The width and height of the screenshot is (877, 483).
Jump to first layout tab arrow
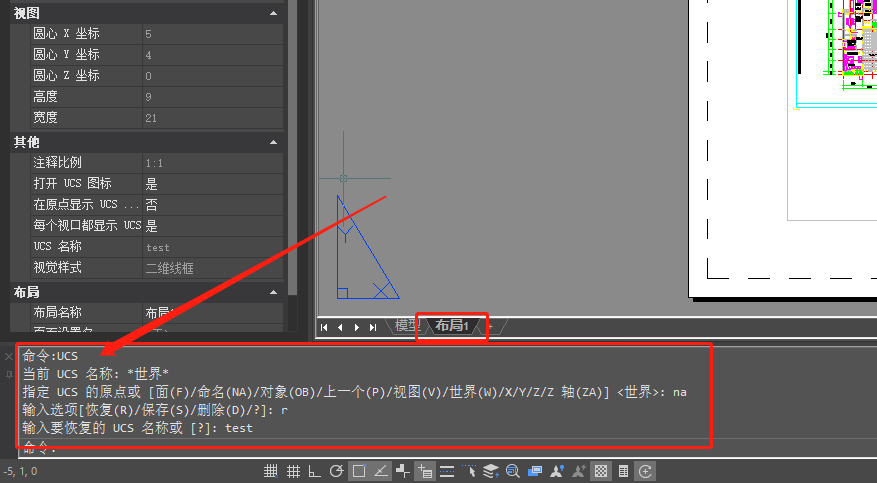pos(324,327)
